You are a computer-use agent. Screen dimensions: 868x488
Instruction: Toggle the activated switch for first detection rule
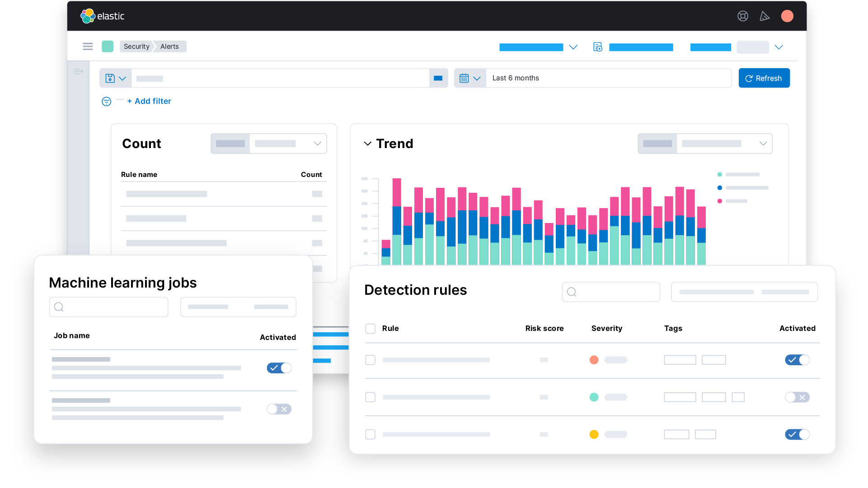(797, 359)
